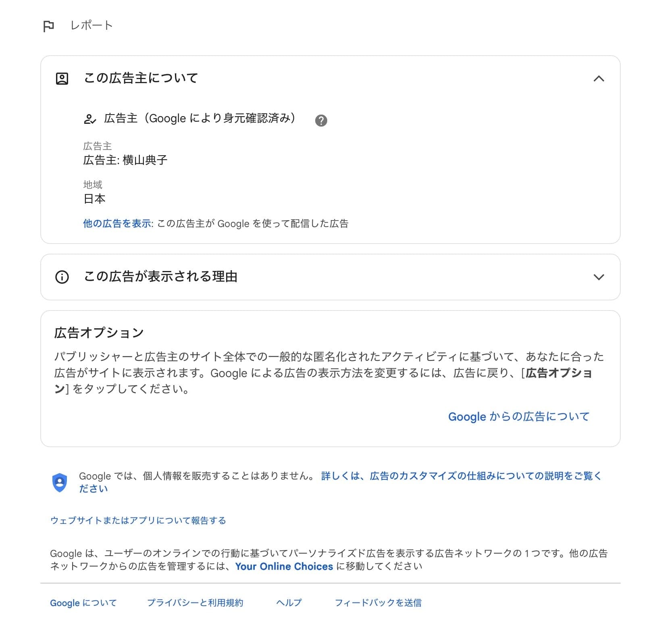Viewport: 661px width, 644px height.
Task: Open Google からの広告について link
Action: [519, 417]
